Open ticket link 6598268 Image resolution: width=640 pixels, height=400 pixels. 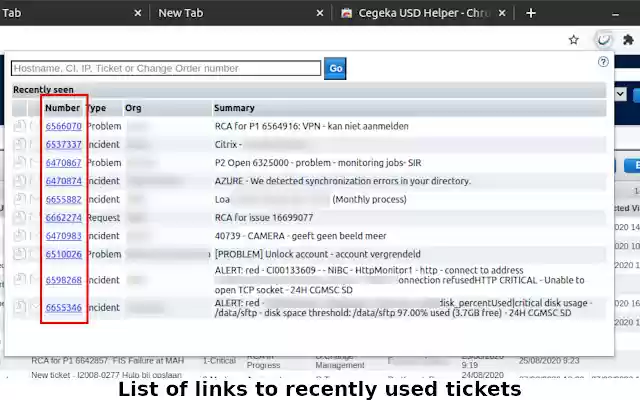point(64,280)
